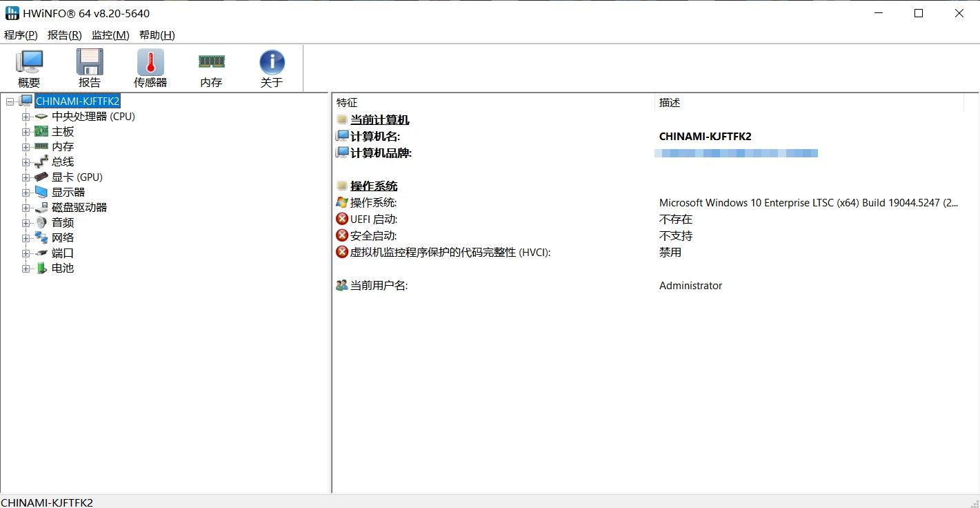Click the 当前计算机 section heading
Image resolution: width=980 pixels, height=508 pixels.
380,120
